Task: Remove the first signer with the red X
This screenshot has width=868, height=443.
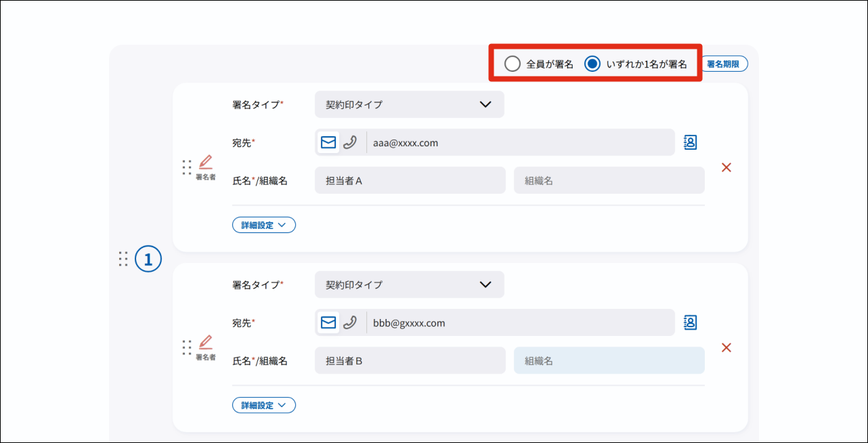Action: [726, 167]
